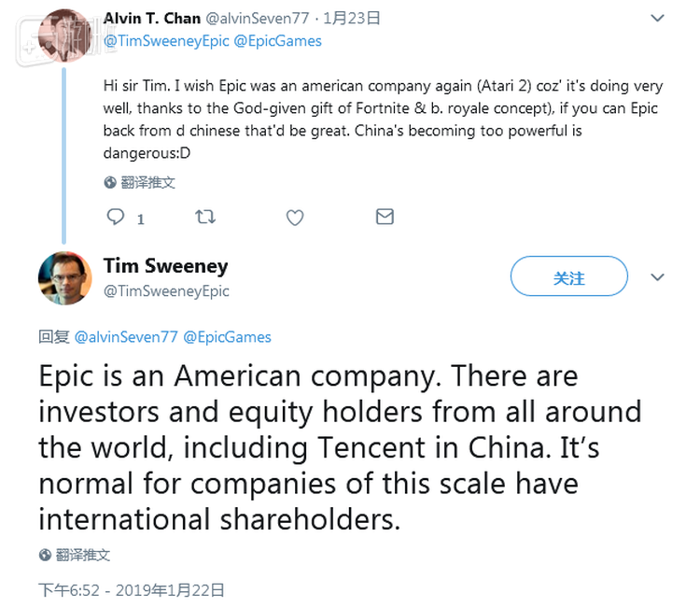700x607 pixels.
Task: Expand more options on Alvin's tweet
Action: [x=657, y=19]
